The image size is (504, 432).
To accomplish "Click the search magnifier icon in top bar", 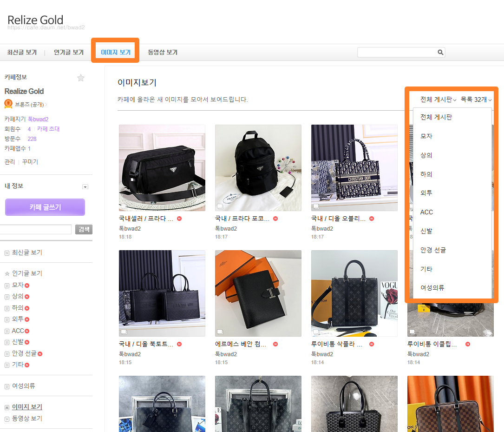I will 440,52.
